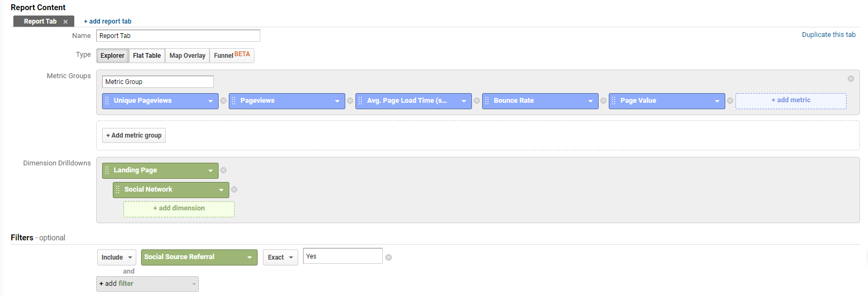Remove the Page Value metric
Image resolution: width=868 pixels, height=296 pixels.
click(x=730, y=101)
